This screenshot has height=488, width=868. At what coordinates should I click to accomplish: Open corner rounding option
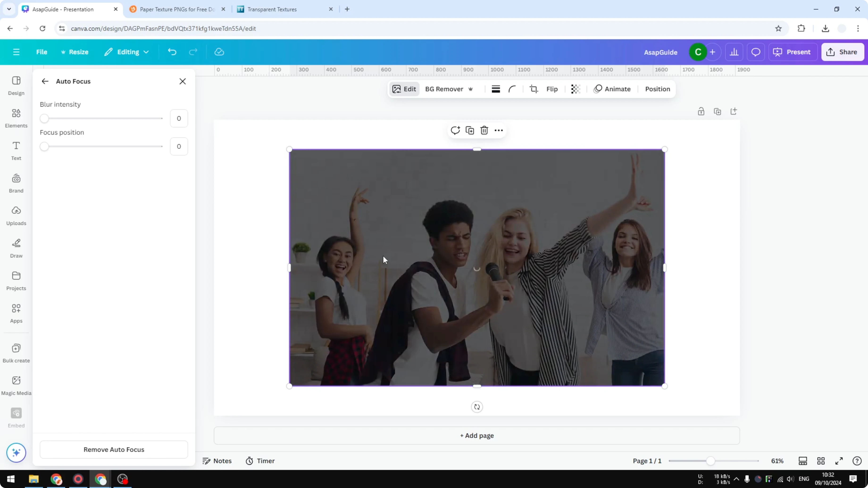512,89
